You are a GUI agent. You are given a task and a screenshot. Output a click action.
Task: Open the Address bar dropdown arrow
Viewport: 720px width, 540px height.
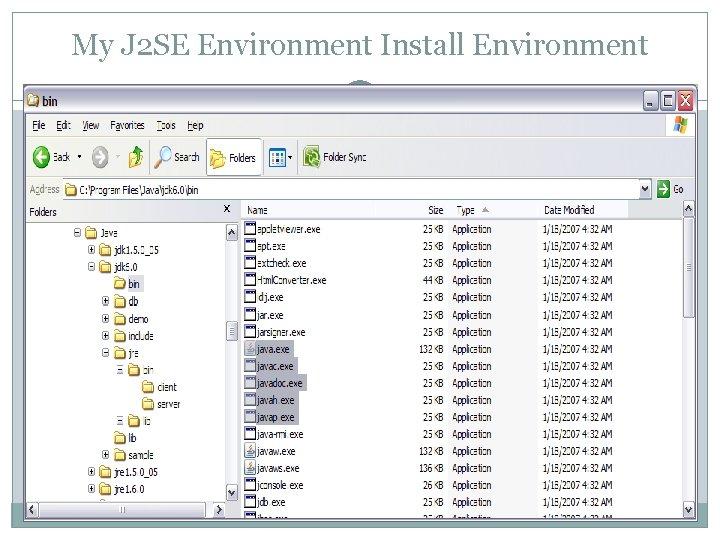[x=646, y=188]
